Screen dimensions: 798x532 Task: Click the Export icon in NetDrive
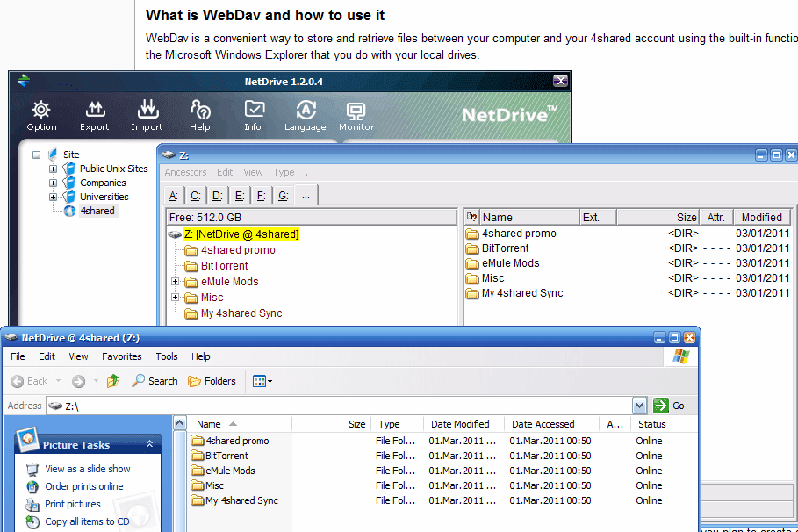coord(95,110)
